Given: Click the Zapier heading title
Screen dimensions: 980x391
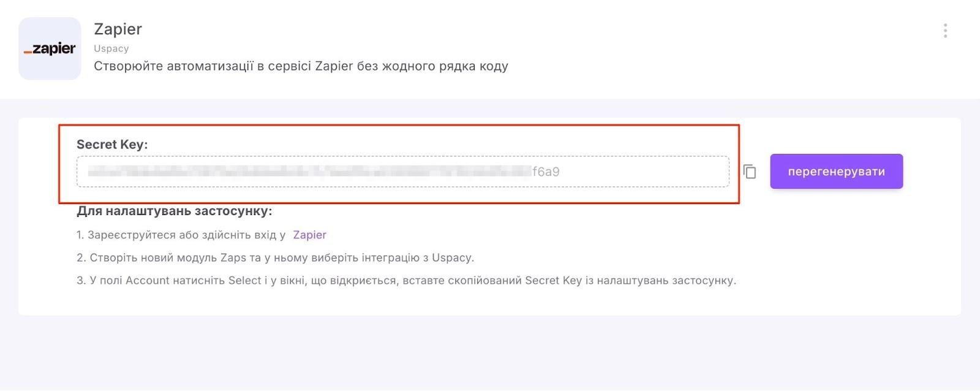Looking at the screenshot, I should click(118, 29).
